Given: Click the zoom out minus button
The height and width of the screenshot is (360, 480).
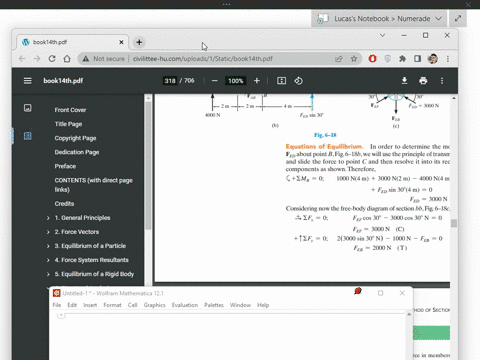Looking at the screenshot, I should (x=215, y=81).
